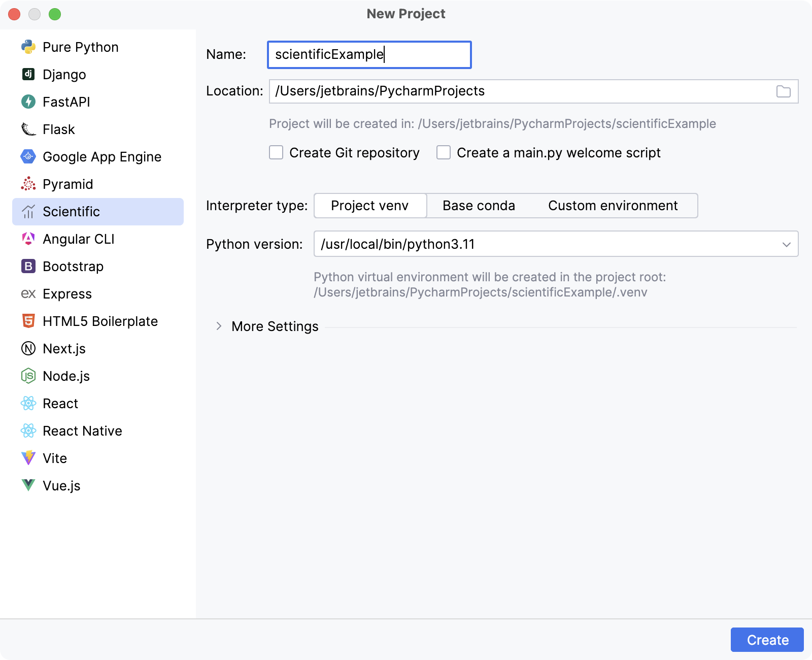Check Create a main.py welcome script
The height and width of the screenshot is (660, 812).
(x=443, y=152)
